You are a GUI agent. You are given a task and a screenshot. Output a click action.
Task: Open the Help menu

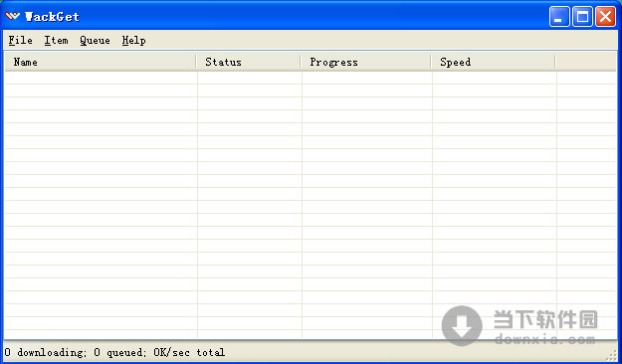133,41
